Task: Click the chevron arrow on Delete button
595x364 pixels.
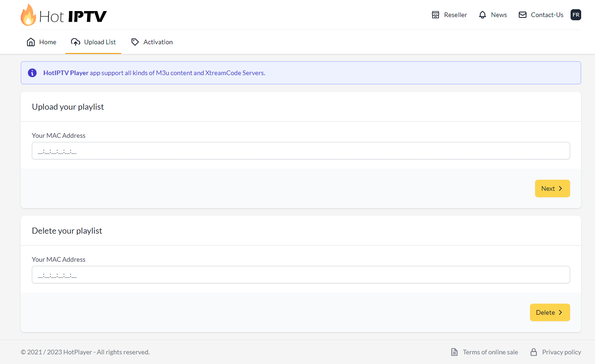Action: click(560, 312)
